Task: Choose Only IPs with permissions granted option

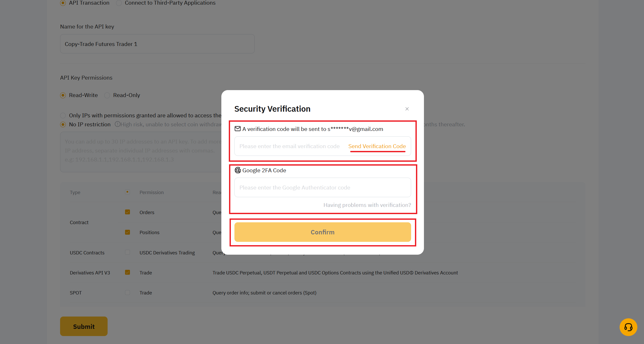Action: click(63, 116)
